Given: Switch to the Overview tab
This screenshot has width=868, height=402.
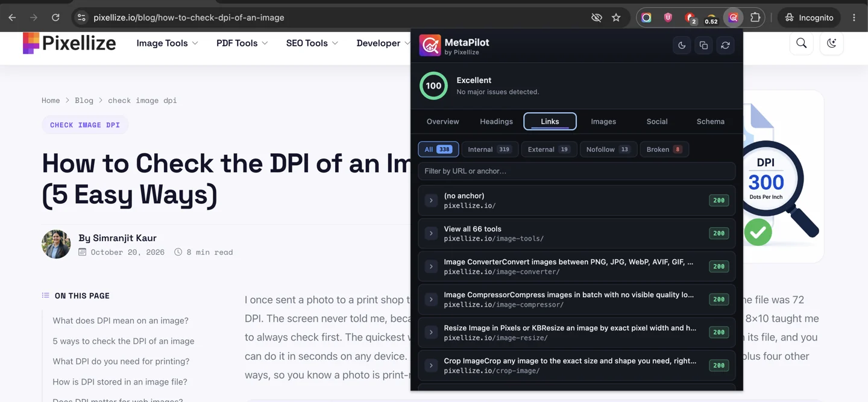Looking at the screenshot, I should pyautogui.click(x=442, y=121).
